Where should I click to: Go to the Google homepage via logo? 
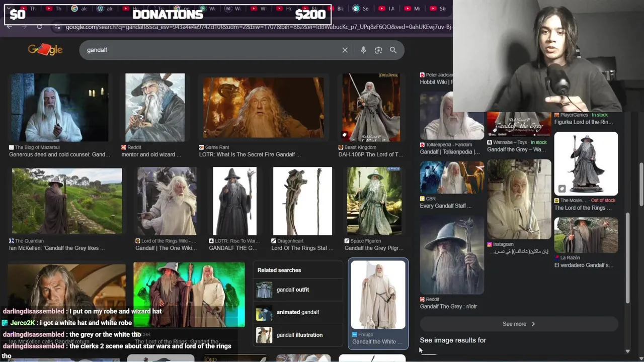click(45, 50)
